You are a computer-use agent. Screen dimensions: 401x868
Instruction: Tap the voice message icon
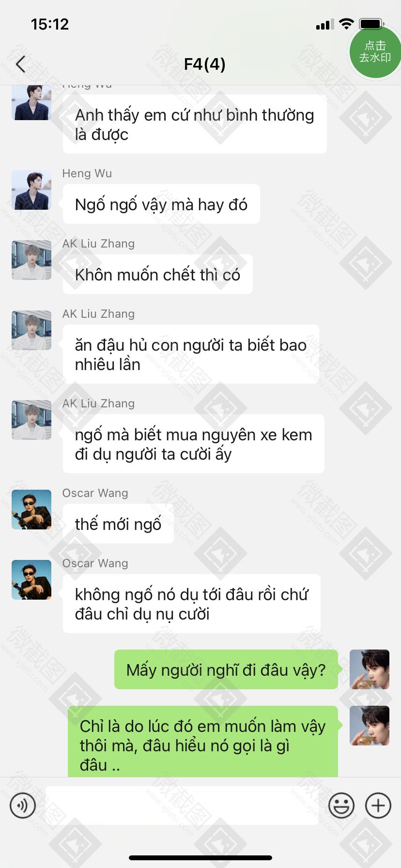[x=23, y=806]
